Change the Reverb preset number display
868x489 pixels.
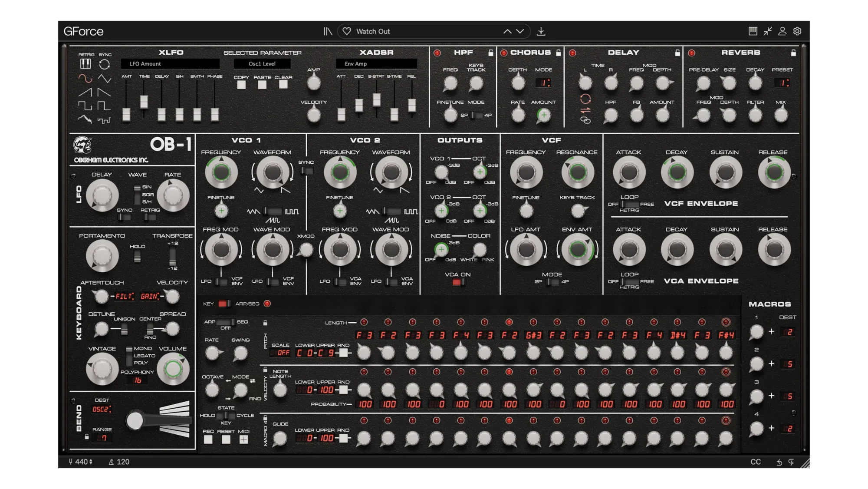782,83
